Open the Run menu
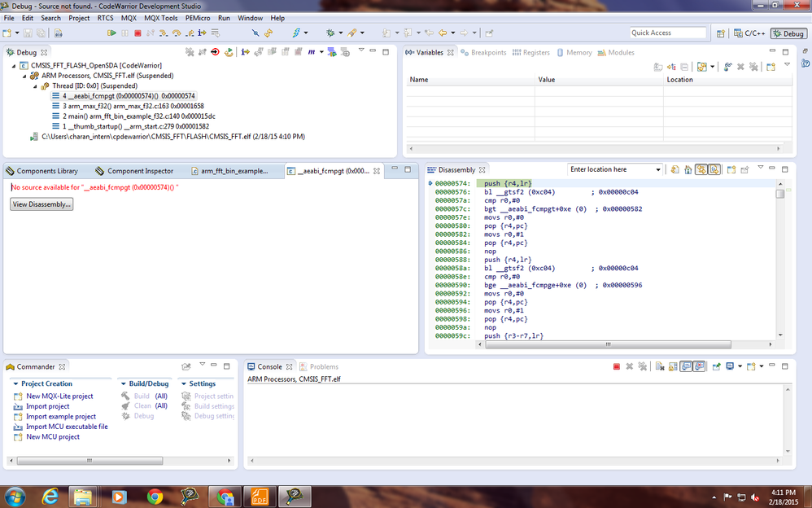Viewport: 812px width, 508px height. pos(224,18)
